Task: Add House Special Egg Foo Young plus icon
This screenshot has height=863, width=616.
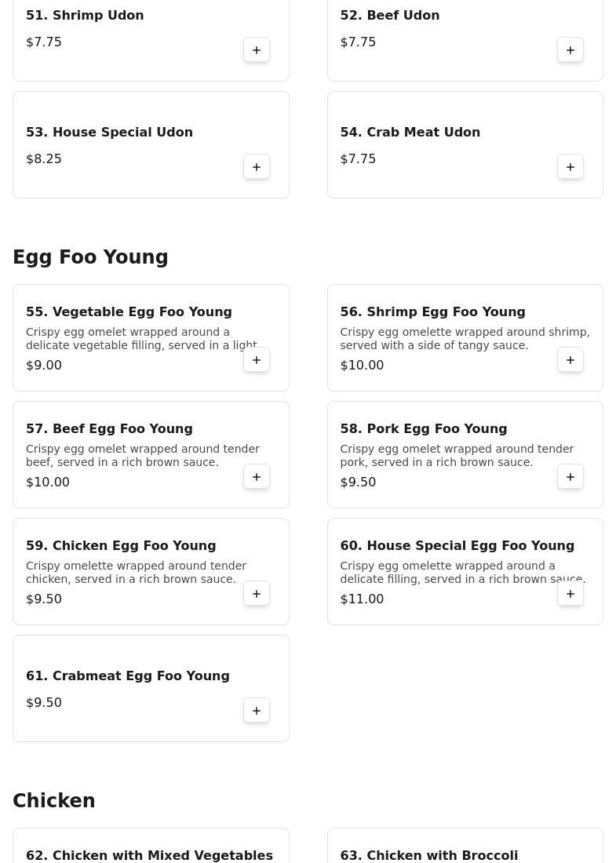Action: [x=570, y=594]
